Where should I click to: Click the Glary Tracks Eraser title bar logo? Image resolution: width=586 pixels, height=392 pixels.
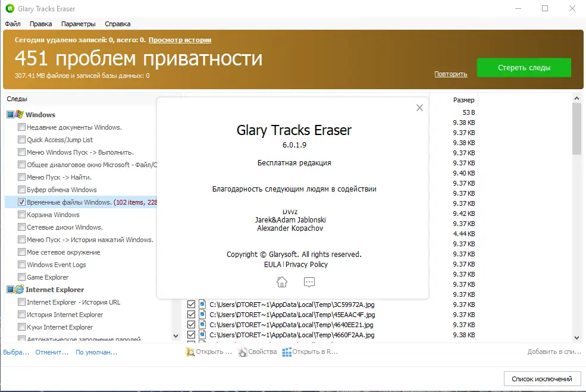click(x=10, y=8)
